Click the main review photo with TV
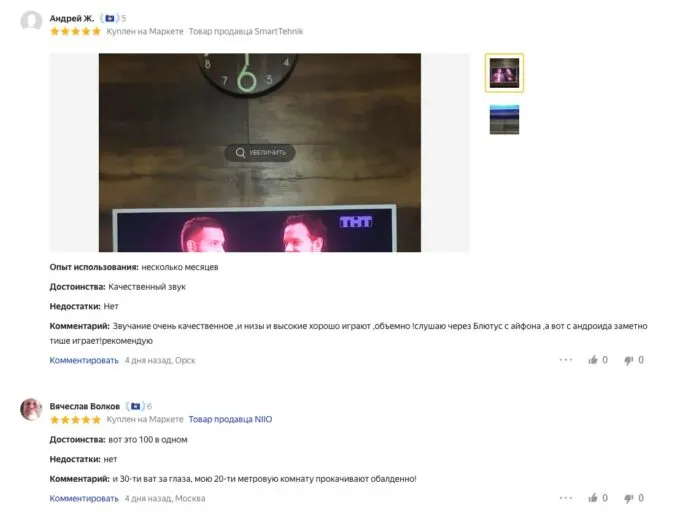 [x=260, y=153]
